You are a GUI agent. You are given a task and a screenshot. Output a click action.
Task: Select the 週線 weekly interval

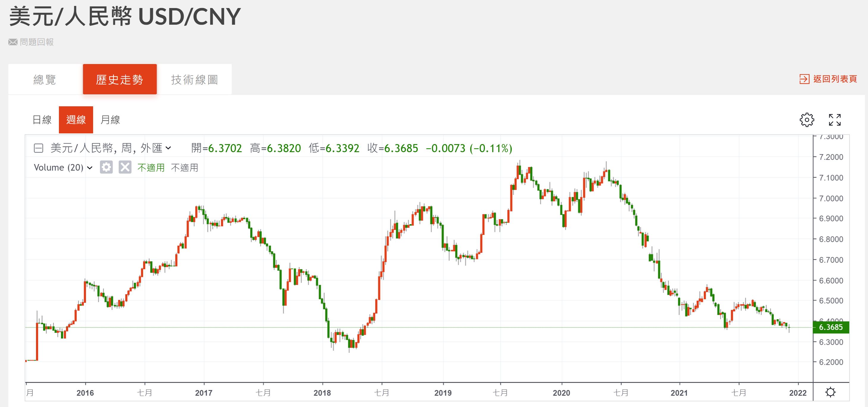[x=76, y=120]
